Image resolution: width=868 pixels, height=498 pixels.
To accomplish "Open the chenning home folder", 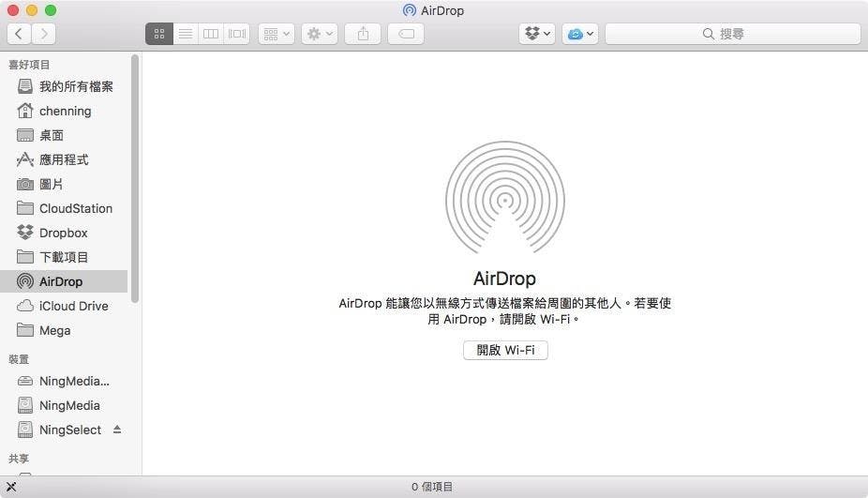I will [66, 111].
